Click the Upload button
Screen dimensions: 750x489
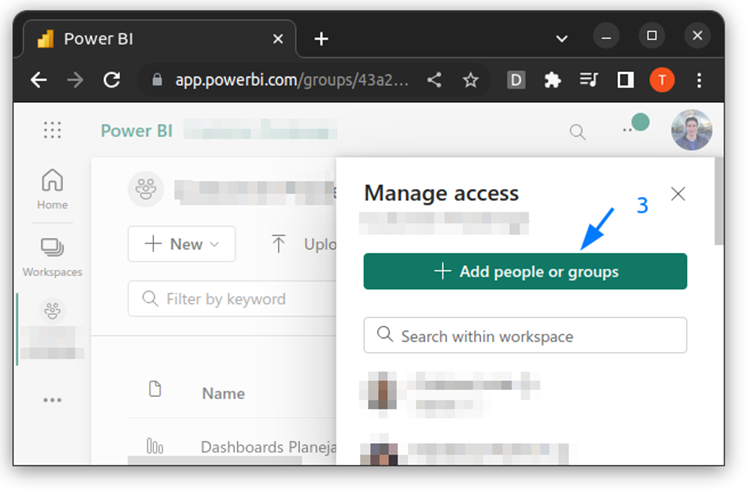click(303, 244)
